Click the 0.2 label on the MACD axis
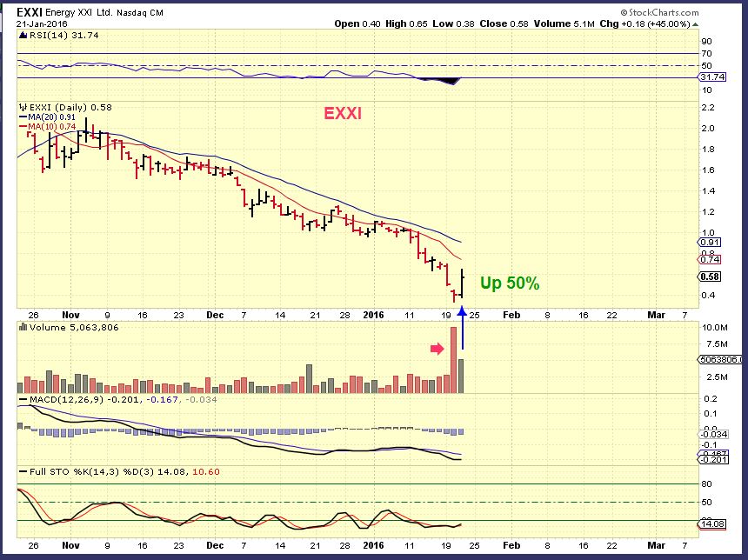 coord(711,399)
